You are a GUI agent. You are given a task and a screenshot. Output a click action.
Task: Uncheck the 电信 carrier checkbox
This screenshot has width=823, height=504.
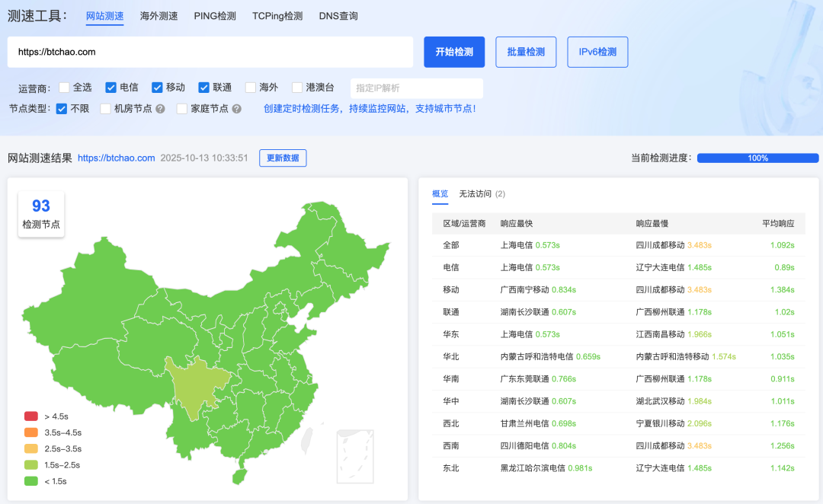[x=110, y=88]
